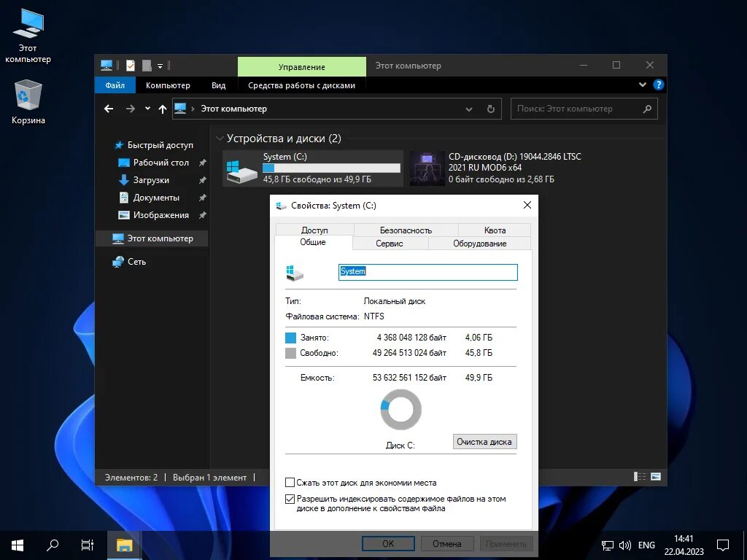747x560 pixels.
Task: Select Сеть in the navigation pane
Action: click(136, 262)
